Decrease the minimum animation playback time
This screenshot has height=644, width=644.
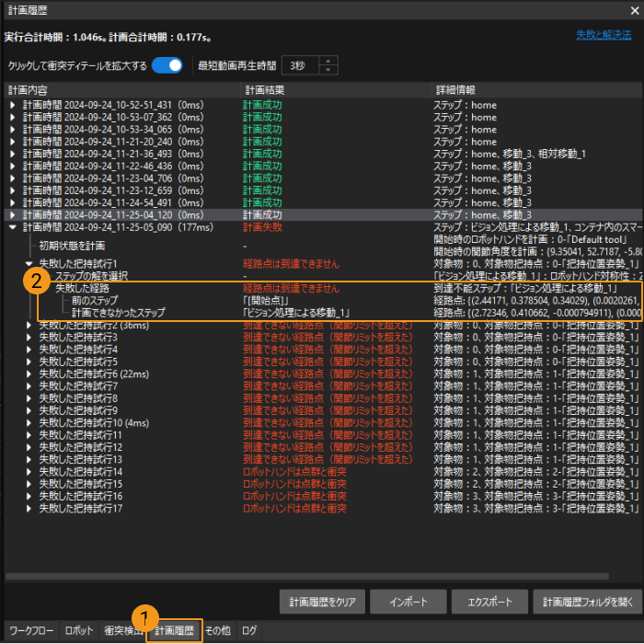click(x=329, y=71)
